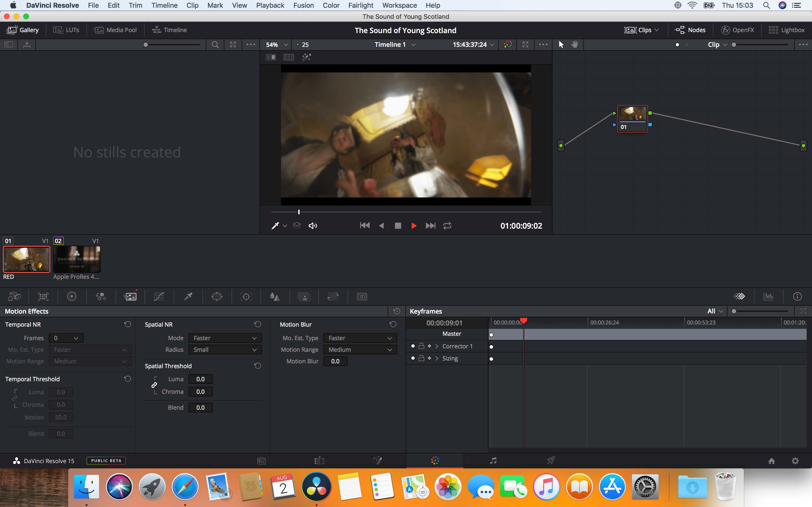
Task: Open the Fusion menu
Action: pos(303,5)
